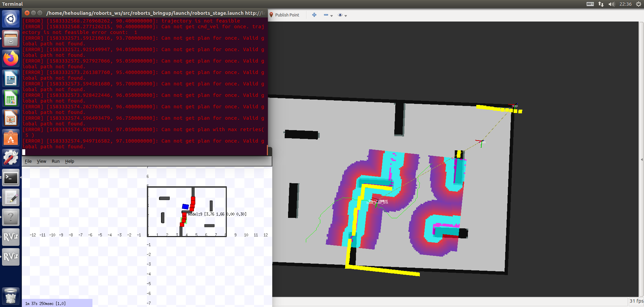
Task: Click the 'Can not get plan with max retries' line
Action: [x=144, y=132]
